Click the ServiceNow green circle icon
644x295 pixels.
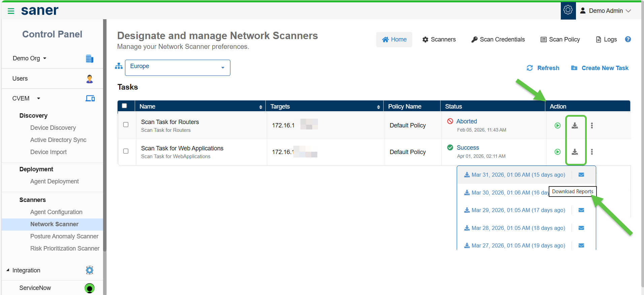[x=89, y=288]
